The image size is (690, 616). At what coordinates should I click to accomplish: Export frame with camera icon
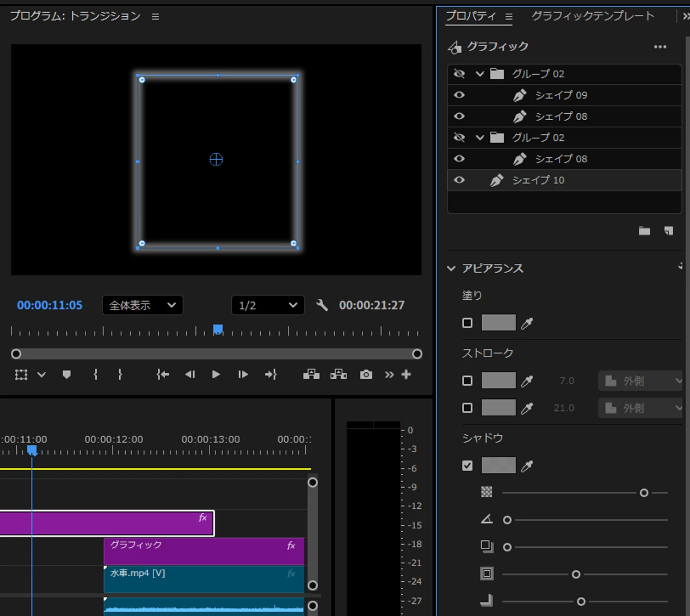tap(366, 374)
